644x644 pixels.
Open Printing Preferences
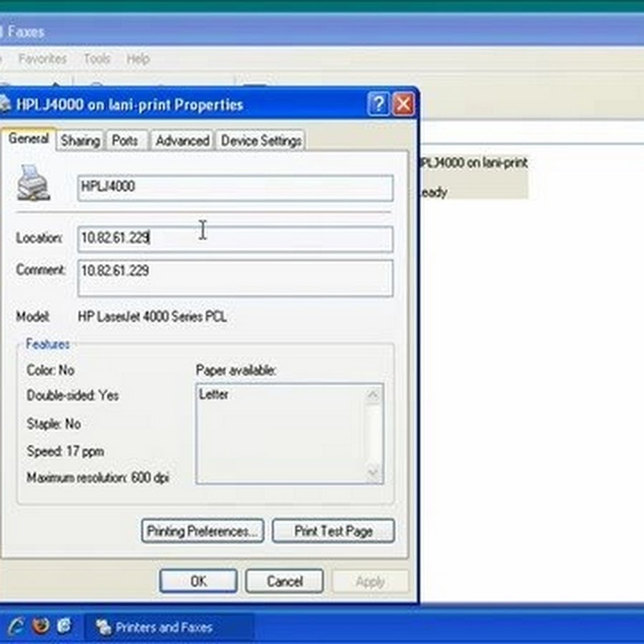click(x=203, y=531)
